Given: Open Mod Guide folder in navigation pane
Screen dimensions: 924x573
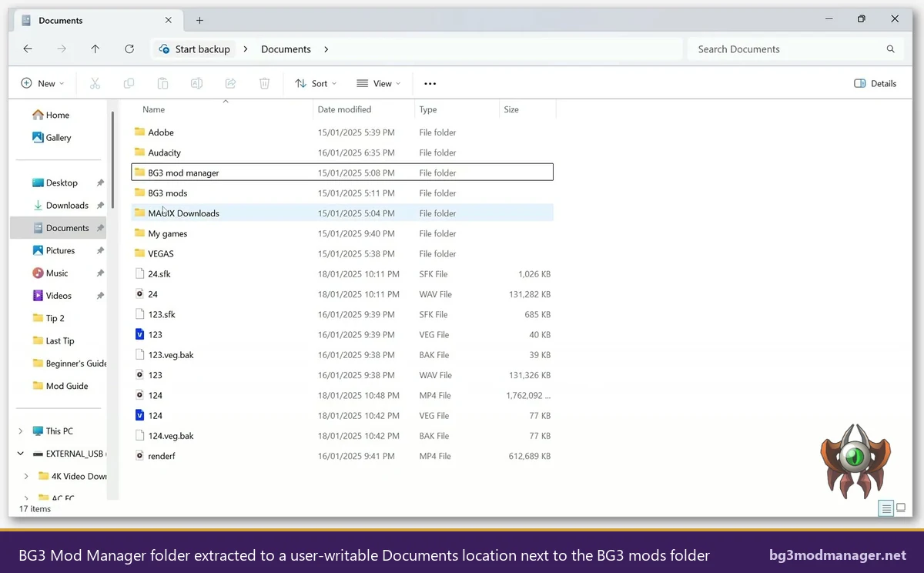Looking at the screenshot, I should [x=66, y=386].
